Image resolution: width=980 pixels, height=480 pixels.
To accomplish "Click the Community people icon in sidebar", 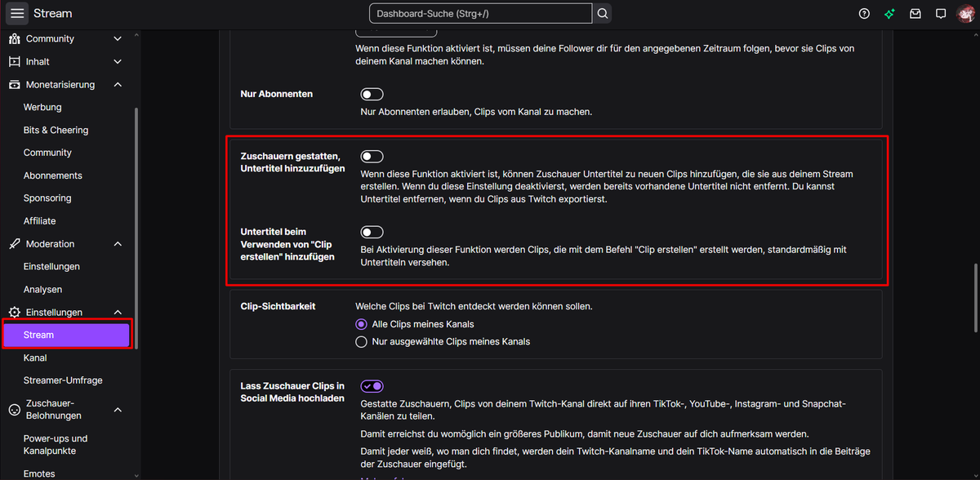I will coord(14,38).
